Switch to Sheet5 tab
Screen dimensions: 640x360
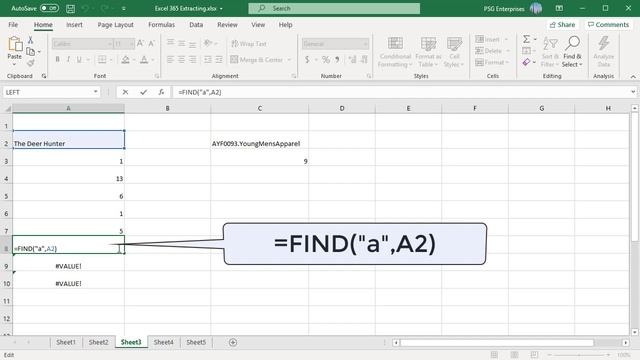coord(196,342)
